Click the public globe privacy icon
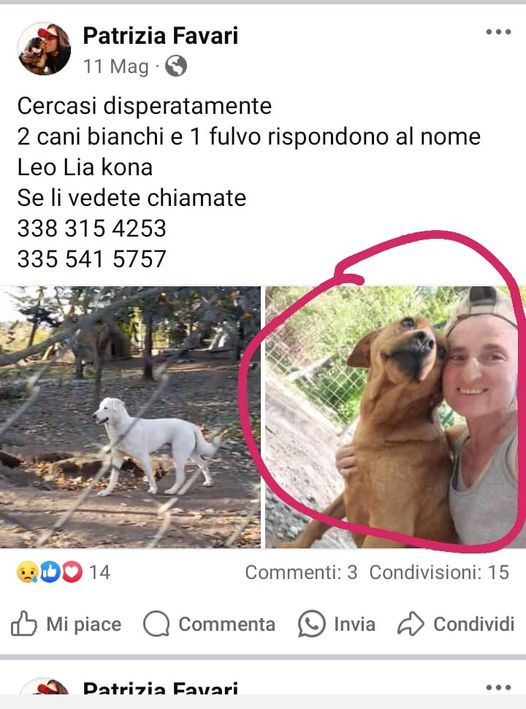 [x=176, y=66]
